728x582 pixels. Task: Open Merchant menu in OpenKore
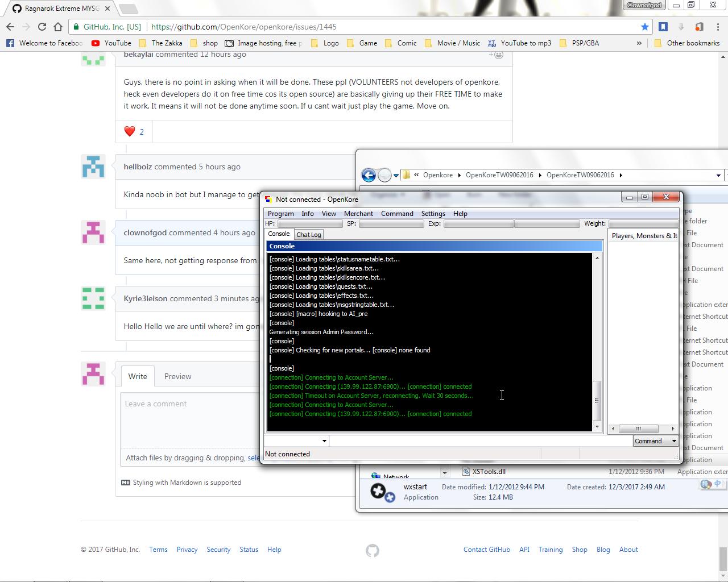tap(358, 214)
